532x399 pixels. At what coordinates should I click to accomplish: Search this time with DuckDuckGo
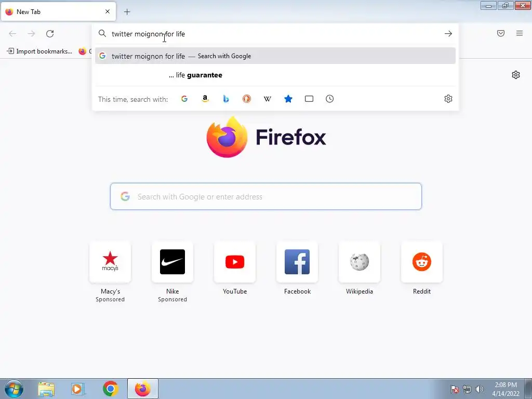[247, 99]
